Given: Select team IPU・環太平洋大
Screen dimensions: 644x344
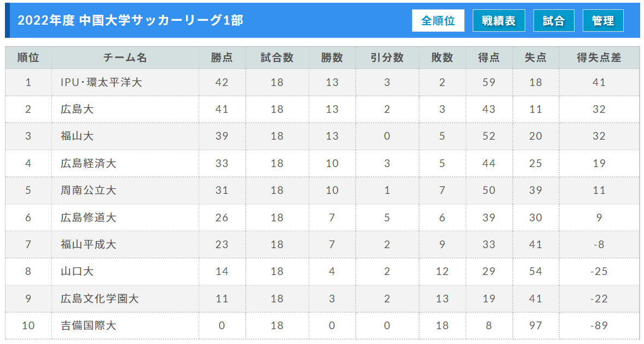Looking at the screenshot, I should [x=101, y=82].
